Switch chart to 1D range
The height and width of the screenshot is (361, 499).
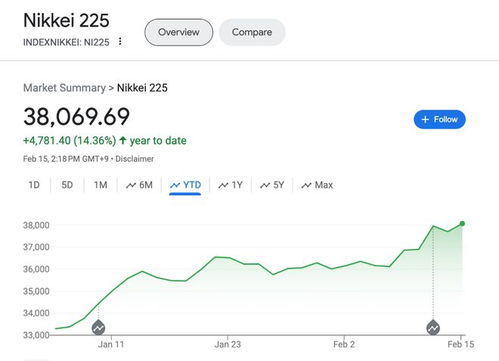coord(34,185)
